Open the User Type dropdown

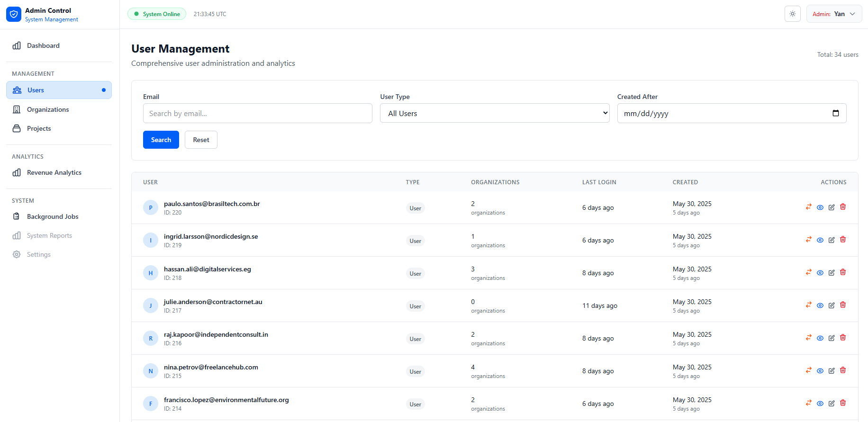click(495, 113)
